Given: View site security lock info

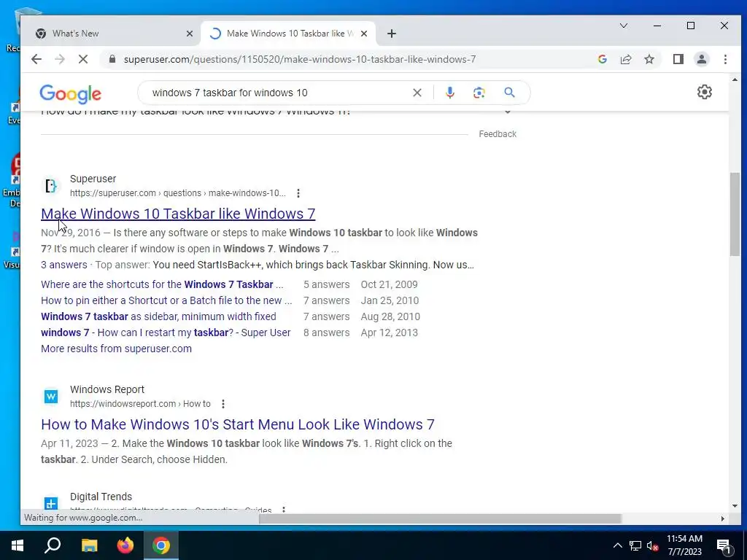Looking at the screenshot, I should tap(112, 59).
